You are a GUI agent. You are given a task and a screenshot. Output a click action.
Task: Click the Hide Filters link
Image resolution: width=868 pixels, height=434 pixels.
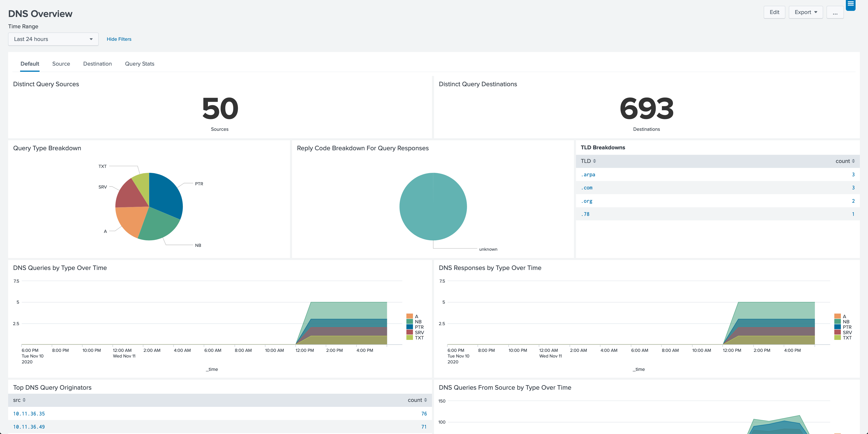click(119, 39)
